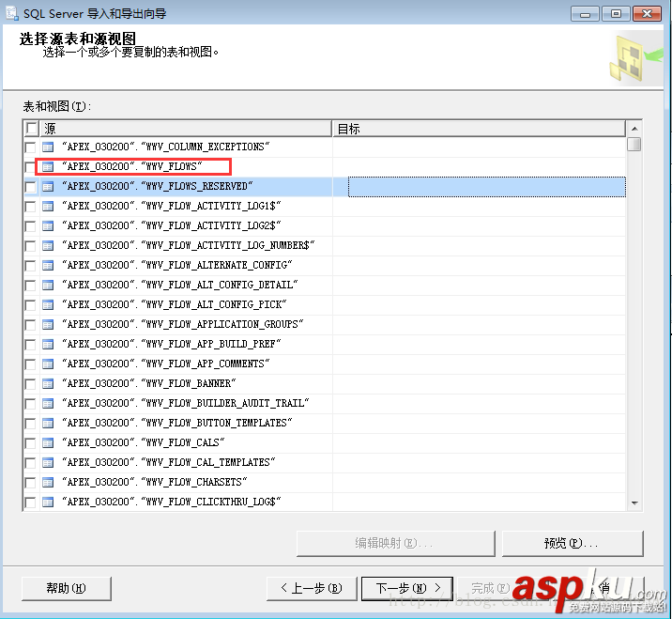Viewport: 672px width, 619px height.
Task: Close the SQL Server wizard window
Action: tap(648, 14)
